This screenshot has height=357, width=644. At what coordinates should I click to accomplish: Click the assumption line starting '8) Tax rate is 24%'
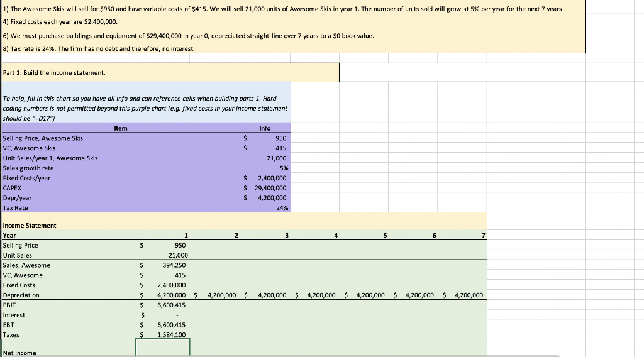point(99,49)
